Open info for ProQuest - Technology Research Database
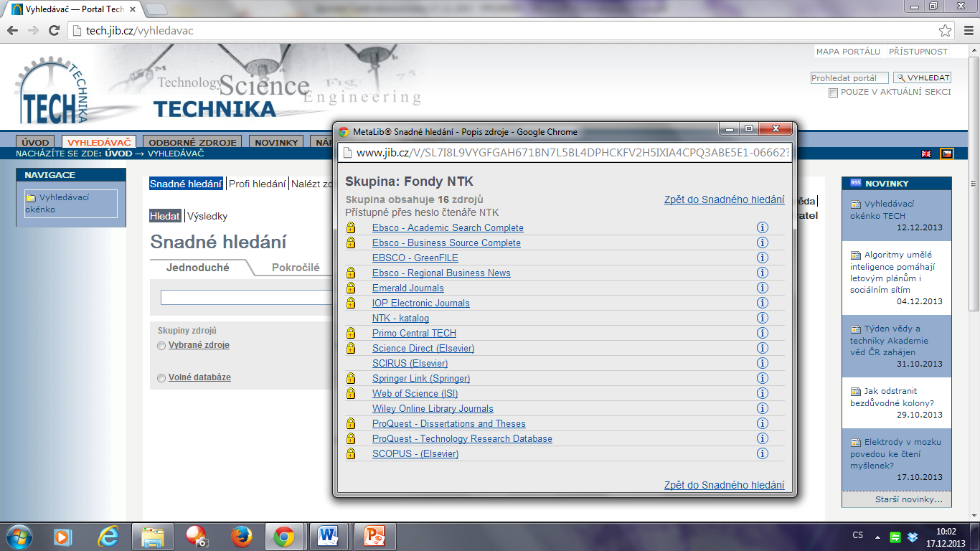980x551 pixels. coord(762,438)
